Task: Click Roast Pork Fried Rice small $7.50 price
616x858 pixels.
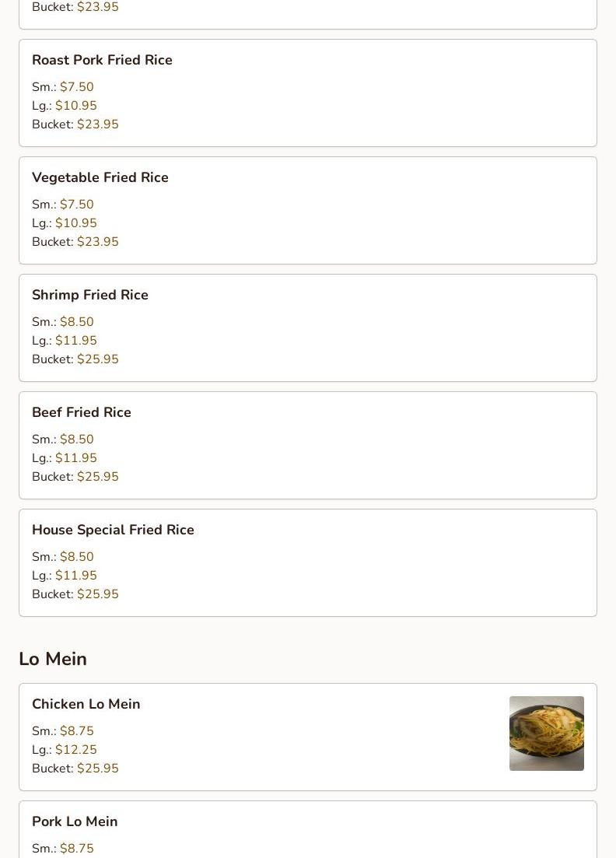Action: (76, 86)
